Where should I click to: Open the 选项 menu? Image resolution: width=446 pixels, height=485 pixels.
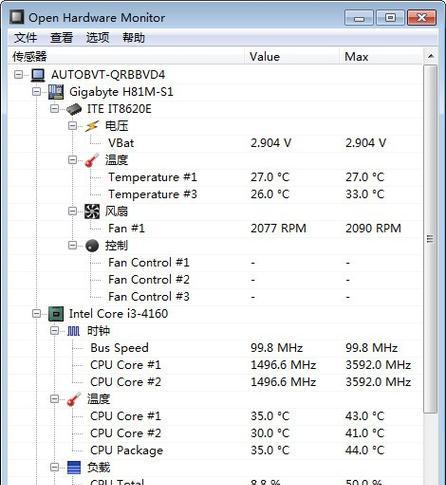pos(97,37)
